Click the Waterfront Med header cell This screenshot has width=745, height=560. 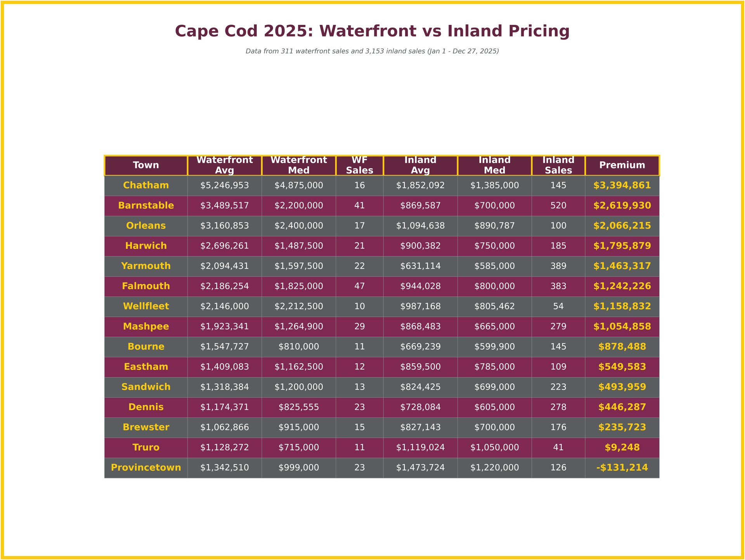point(298,165)
